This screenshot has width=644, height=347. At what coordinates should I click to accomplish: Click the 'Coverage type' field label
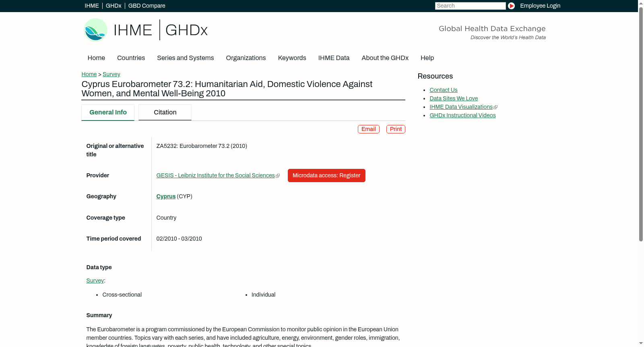(x=106, y=218)
